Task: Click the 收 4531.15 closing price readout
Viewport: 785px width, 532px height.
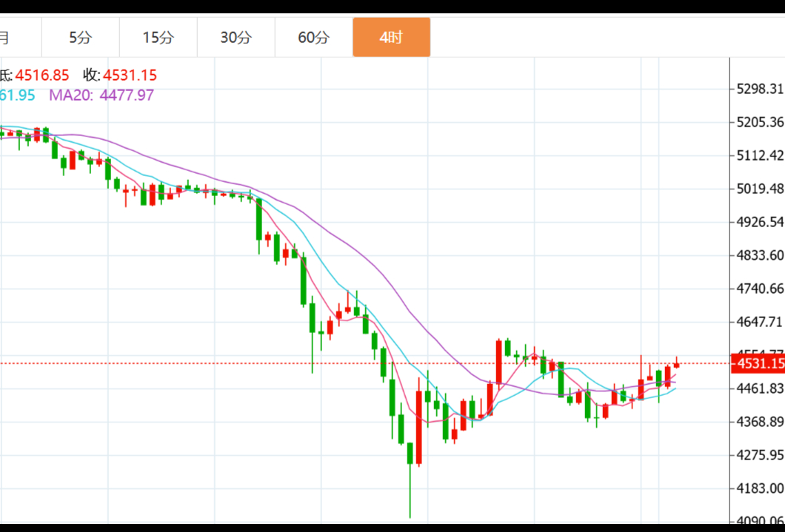Action: tap(120, 75)
